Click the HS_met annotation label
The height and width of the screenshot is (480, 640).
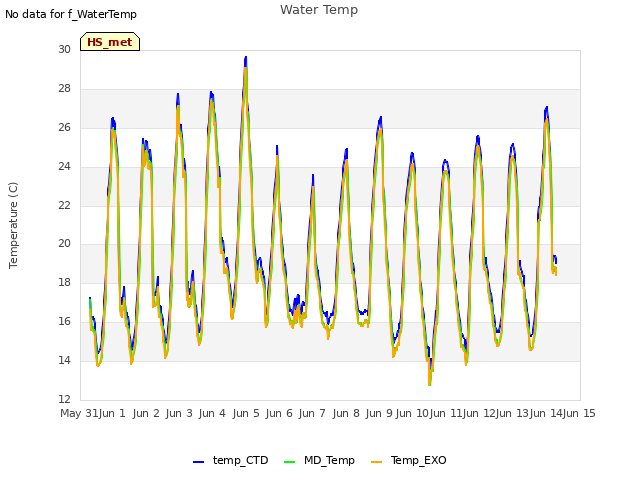(x=110, y=42)
